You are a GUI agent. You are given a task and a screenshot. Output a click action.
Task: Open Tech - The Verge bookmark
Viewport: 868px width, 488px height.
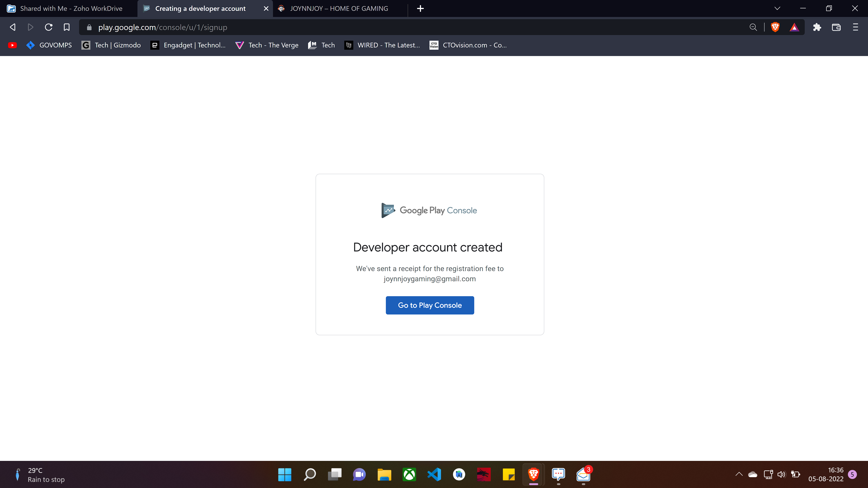click(267, 45)
